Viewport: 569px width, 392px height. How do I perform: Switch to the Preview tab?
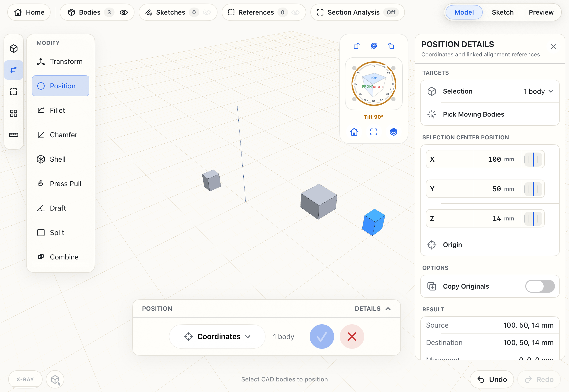(x=541, y=12)
